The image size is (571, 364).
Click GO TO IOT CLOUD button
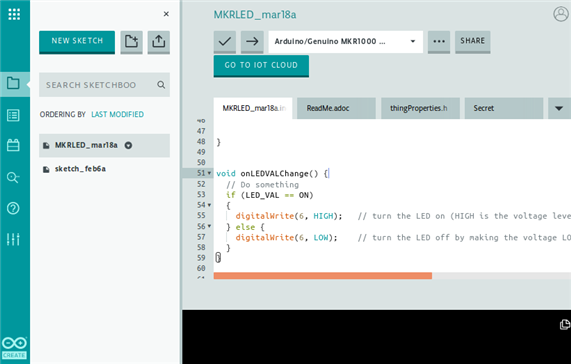261,66
